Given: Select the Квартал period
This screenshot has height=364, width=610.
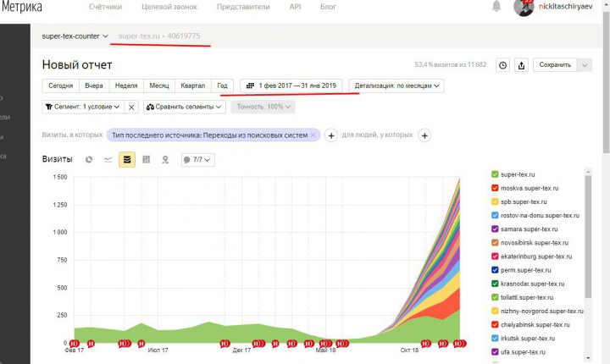Looking at the screenshot, I should [192, 85].
